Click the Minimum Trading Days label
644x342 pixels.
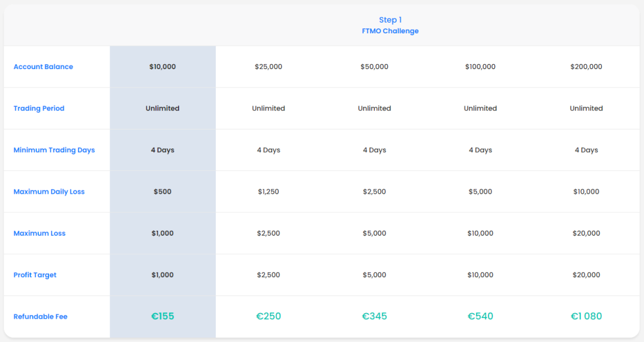coord(54,150)
